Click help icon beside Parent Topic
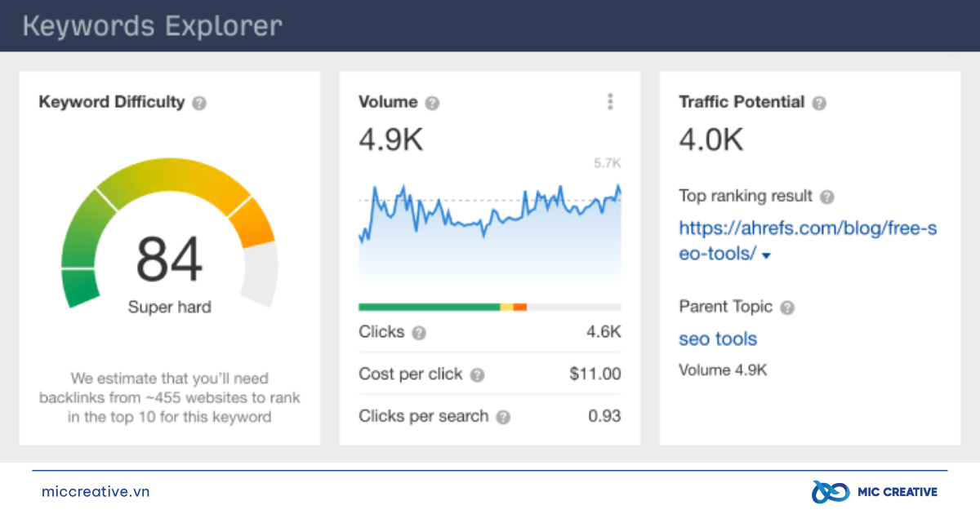The width and height of the screenshot is (980, 514). (x=786, y=308)
